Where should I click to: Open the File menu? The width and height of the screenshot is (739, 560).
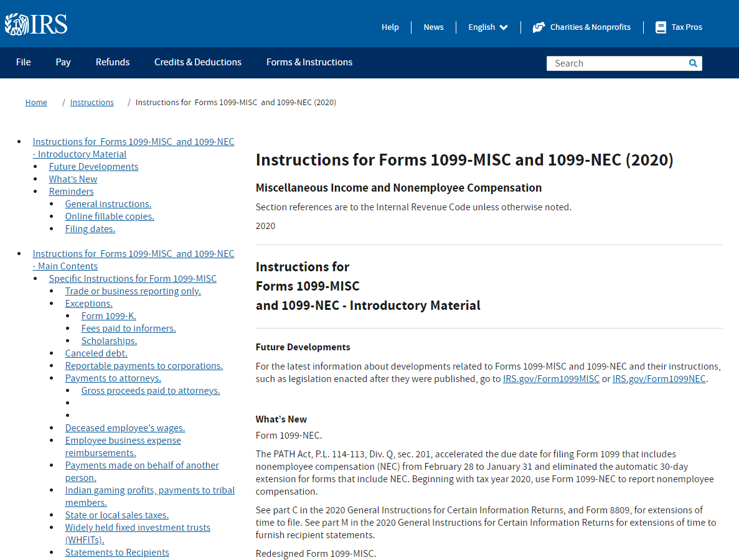coord(24,62)
